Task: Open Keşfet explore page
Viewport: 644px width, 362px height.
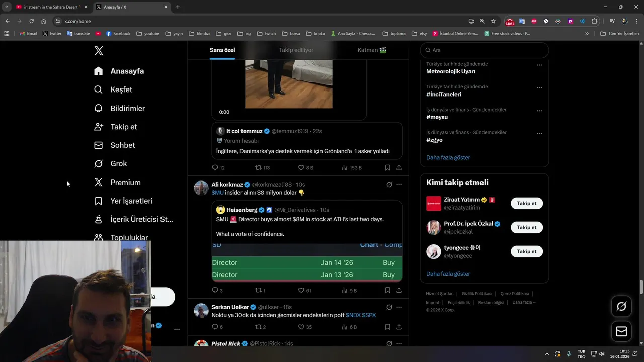Action: 113,89
